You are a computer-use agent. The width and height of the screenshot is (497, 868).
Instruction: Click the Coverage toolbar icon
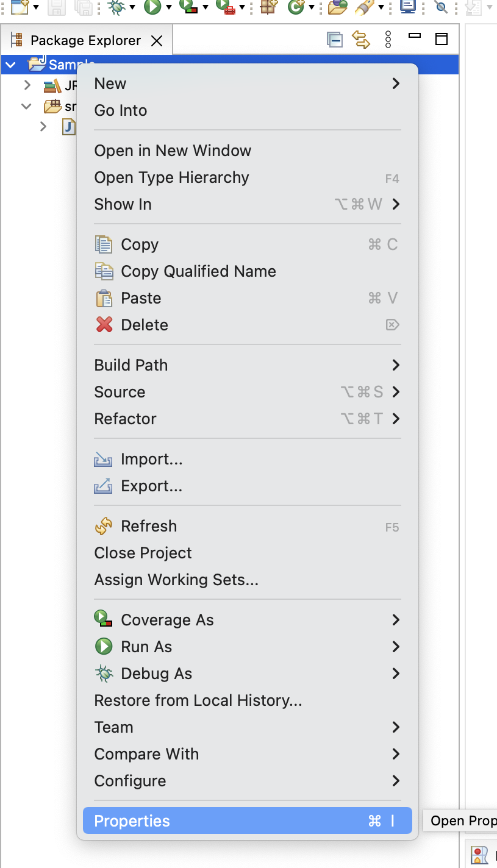coord(190,7)
